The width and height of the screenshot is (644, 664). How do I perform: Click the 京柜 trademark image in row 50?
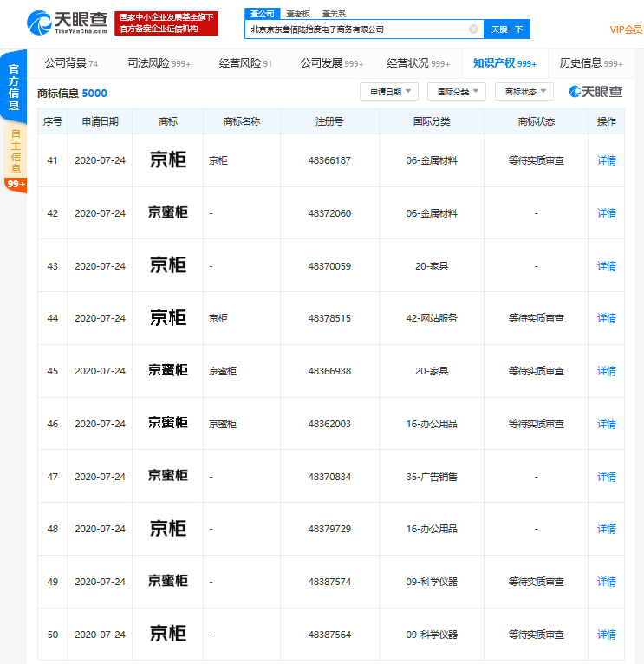tap(168, 634)
